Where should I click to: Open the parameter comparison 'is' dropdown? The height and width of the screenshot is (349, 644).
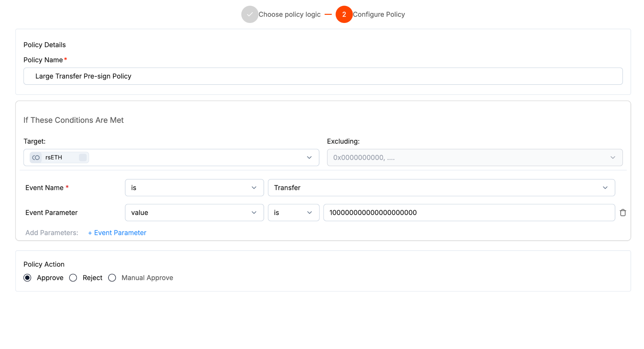tap(293, 213)
